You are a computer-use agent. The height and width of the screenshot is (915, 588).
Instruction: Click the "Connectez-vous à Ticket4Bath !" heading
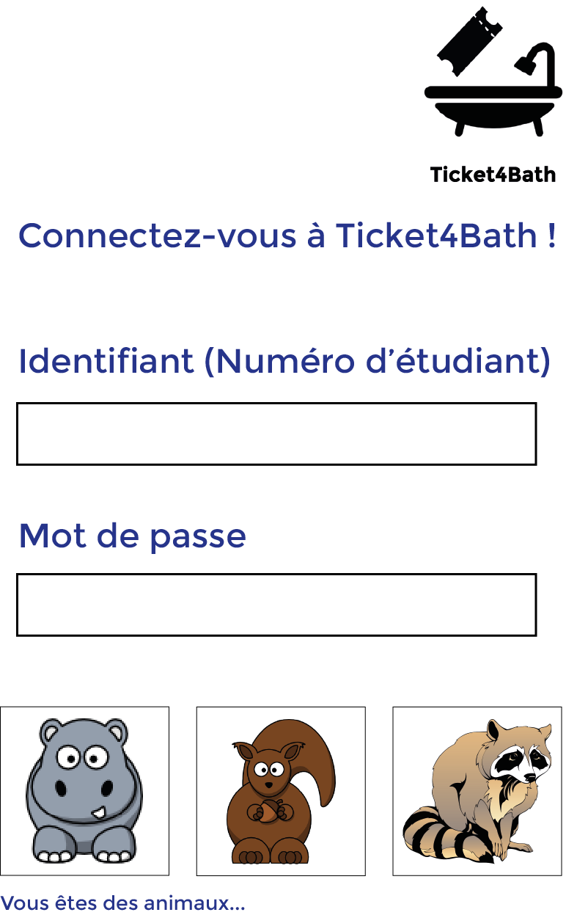pyautogui.click(x=287, y=236)
